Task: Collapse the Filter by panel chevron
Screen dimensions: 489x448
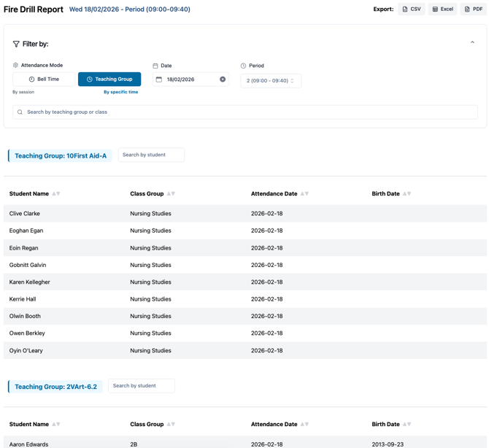Action: [x=472, y=43]
